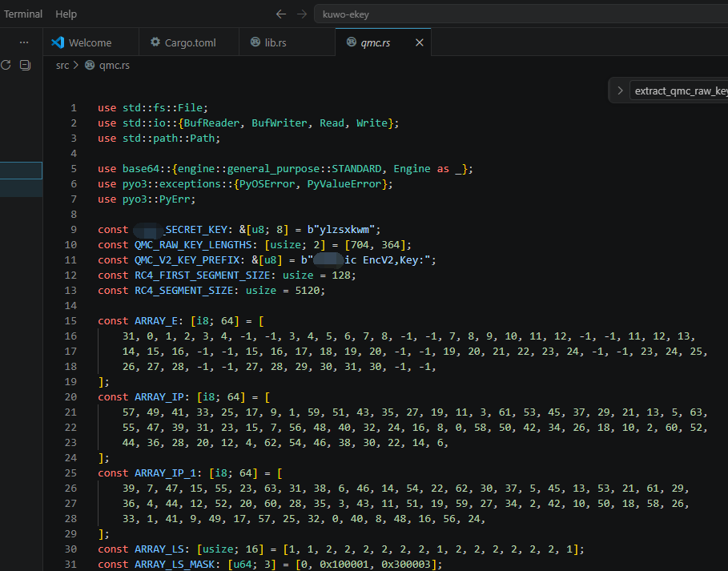Click the gear icon on Cargo.toml tab

pos(155,42)
